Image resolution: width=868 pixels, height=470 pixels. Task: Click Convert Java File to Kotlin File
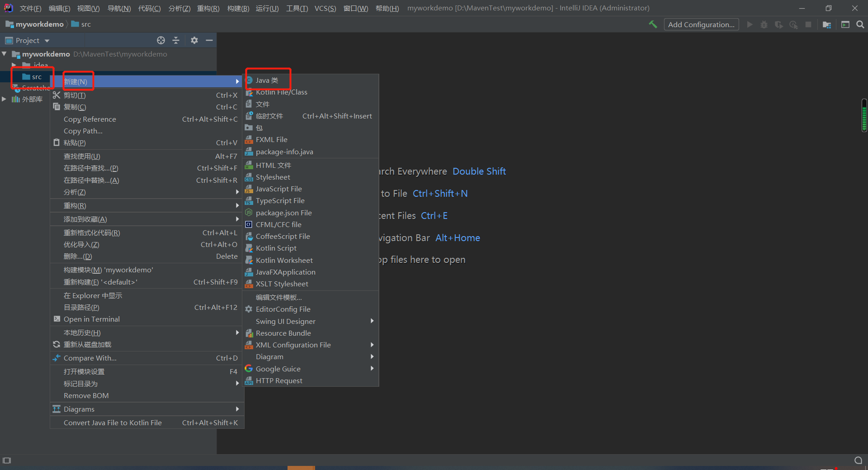click(x=147, y=423)
